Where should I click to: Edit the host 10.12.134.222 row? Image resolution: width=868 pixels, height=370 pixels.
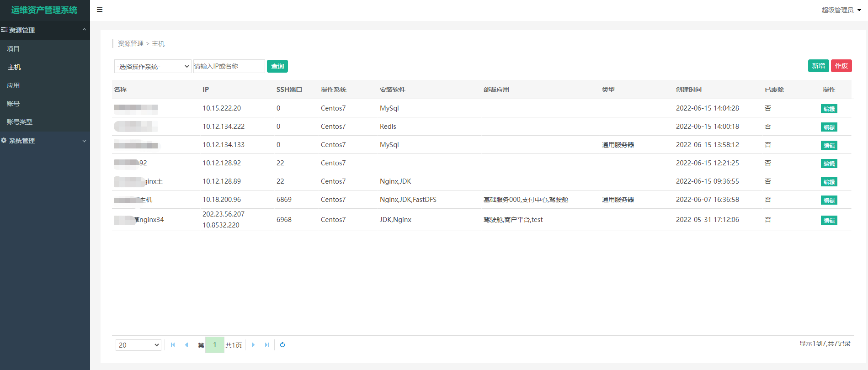829,127
